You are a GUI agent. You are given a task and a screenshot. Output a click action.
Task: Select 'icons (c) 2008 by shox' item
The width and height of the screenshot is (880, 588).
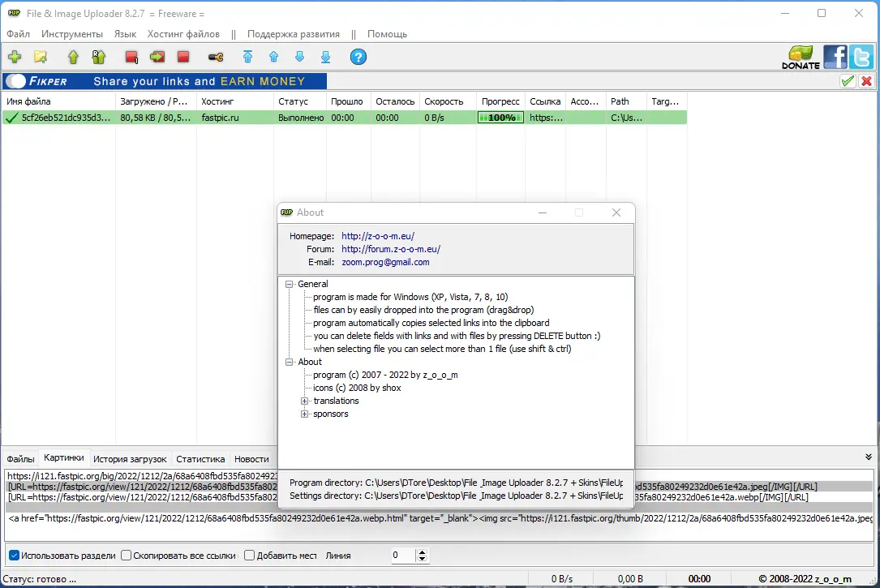point(357,388)
